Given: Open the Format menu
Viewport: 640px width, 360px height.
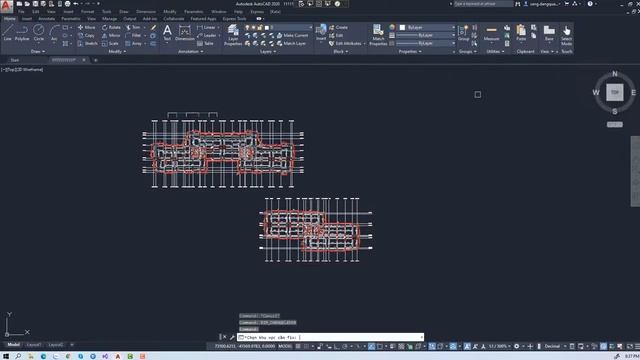Looking at the screenshot, I should (x=87, y=12).
